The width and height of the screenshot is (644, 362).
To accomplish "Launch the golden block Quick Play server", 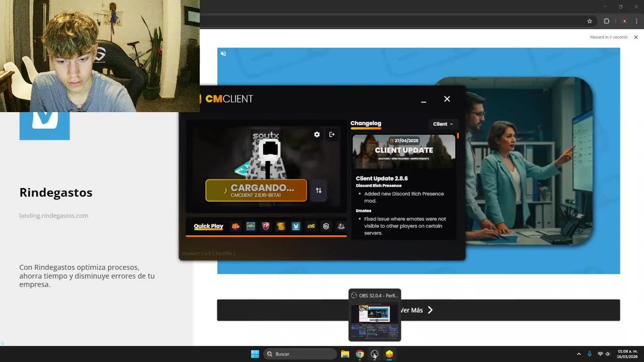I will (281, 226).
